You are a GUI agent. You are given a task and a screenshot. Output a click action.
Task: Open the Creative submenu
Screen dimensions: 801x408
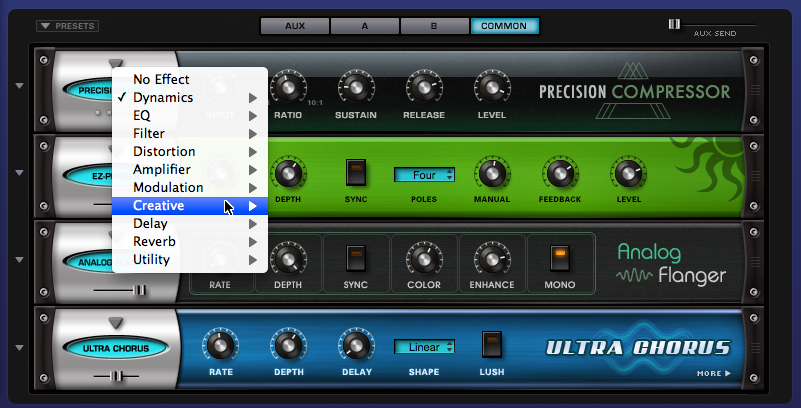pos(190,206)
